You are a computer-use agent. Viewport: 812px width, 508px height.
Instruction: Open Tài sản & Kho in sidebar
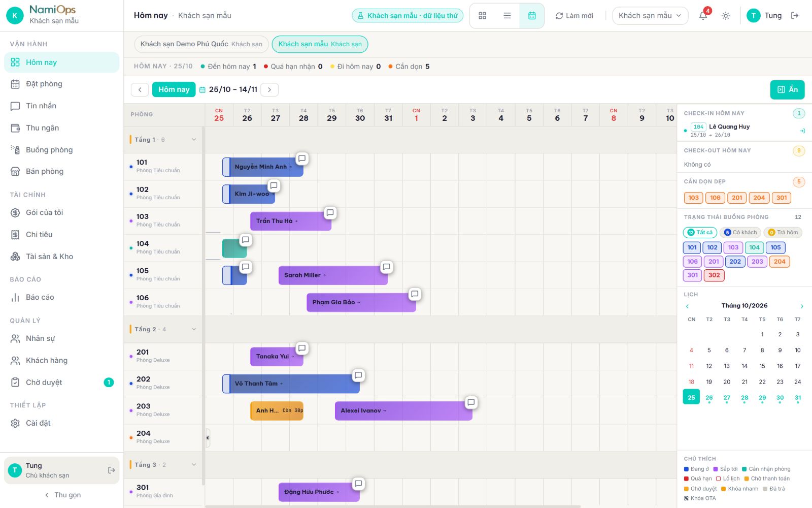(x=61, y=257)
